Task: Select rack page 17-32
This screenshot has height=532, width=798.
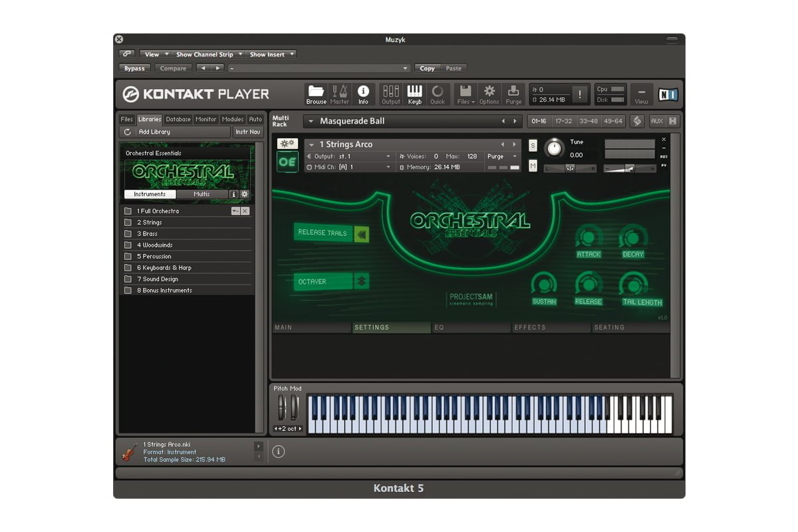Action: pyautogui.click(x=563, y=121)
